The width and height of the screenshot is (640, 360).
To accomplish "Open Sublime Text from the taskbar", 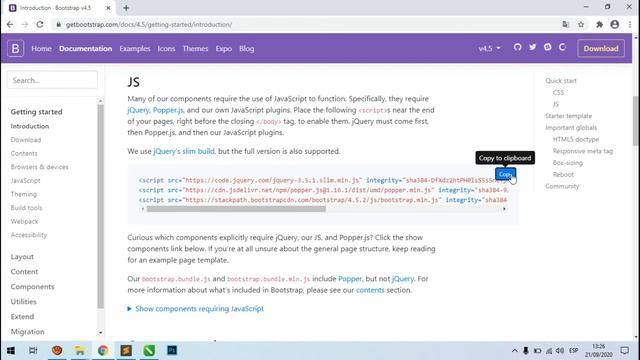I will 126,351.
